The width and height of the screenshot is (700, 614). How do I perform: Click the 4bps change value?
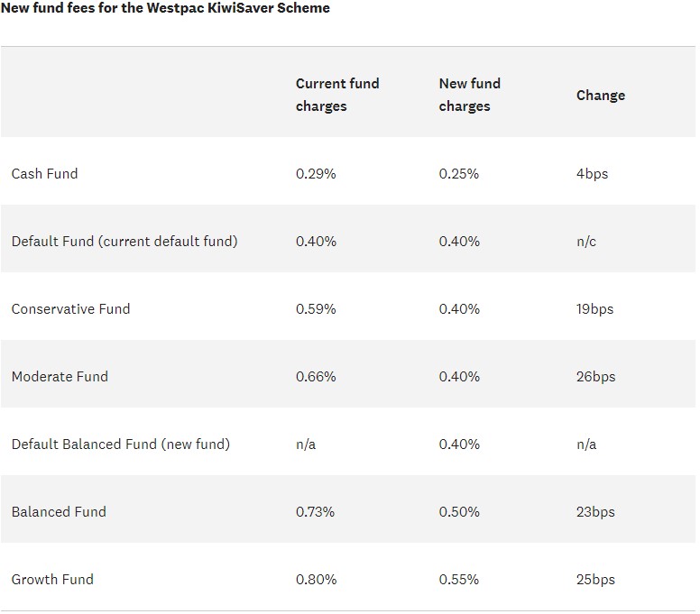pos(592,174)
